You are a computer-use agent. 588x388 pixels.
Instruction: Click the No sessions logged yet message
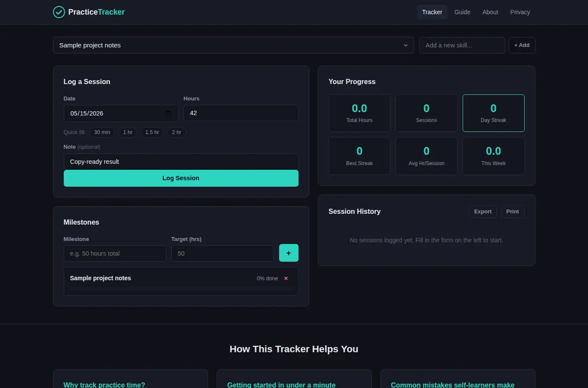pos(426,240)
